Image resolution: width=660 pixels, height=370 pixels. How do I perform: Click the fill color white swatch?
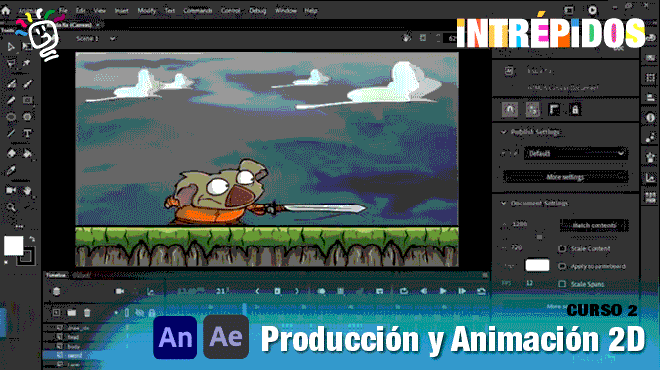13,245
